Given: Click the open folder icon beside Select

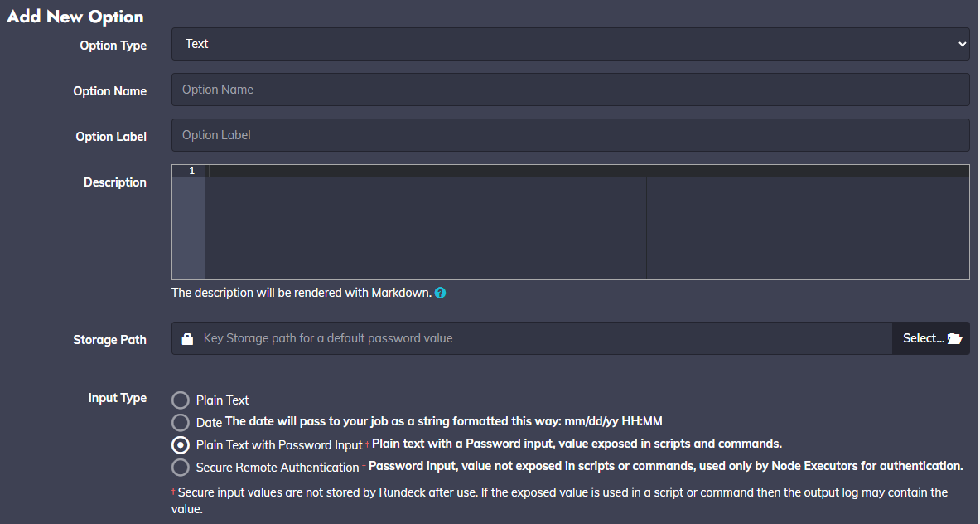Looking at the screenshot, I should [x=954, y=338].
